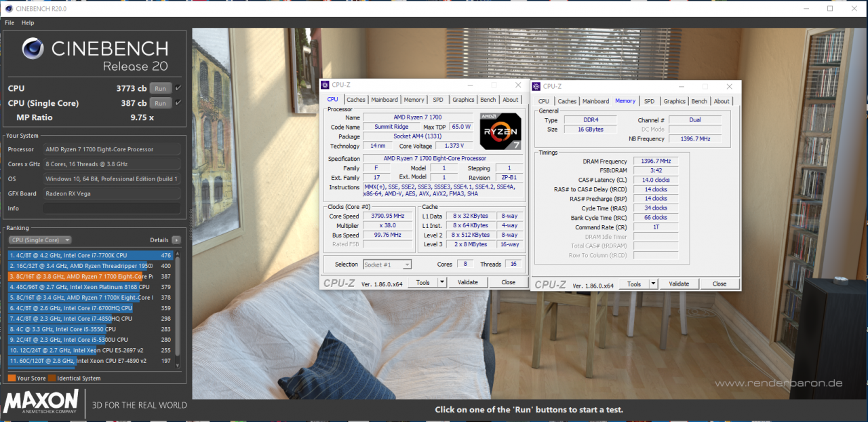Switch to Caches tab in right CPU-Z window
Viewport: 868px width, 422px height.
point(567,101)
